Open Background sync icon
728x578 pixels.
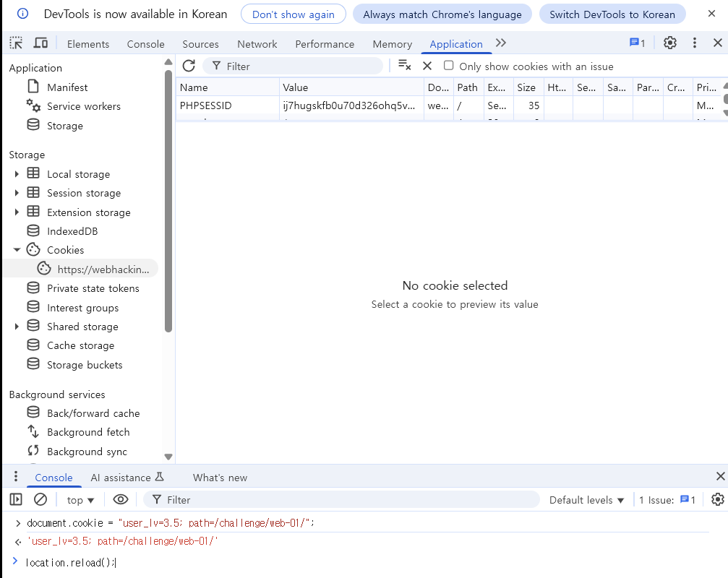pyautogui.click(x=33, y=450)
